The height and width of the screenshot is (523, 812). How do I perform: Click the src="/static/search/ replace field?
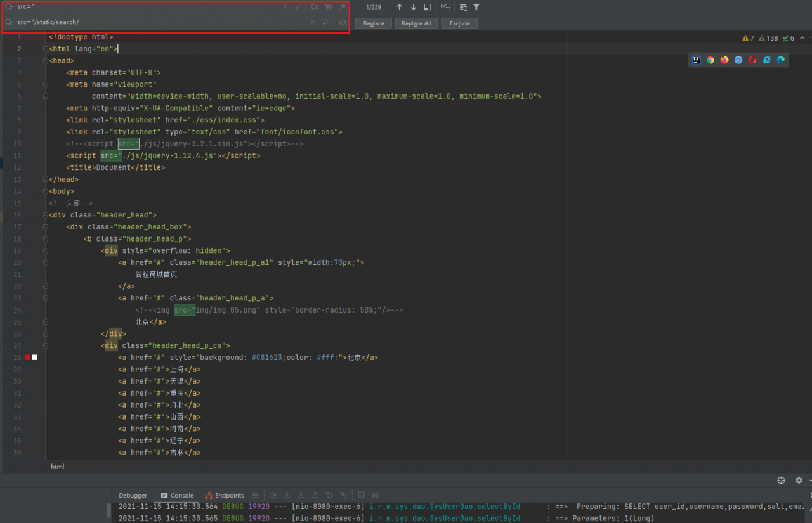(162, 22)
